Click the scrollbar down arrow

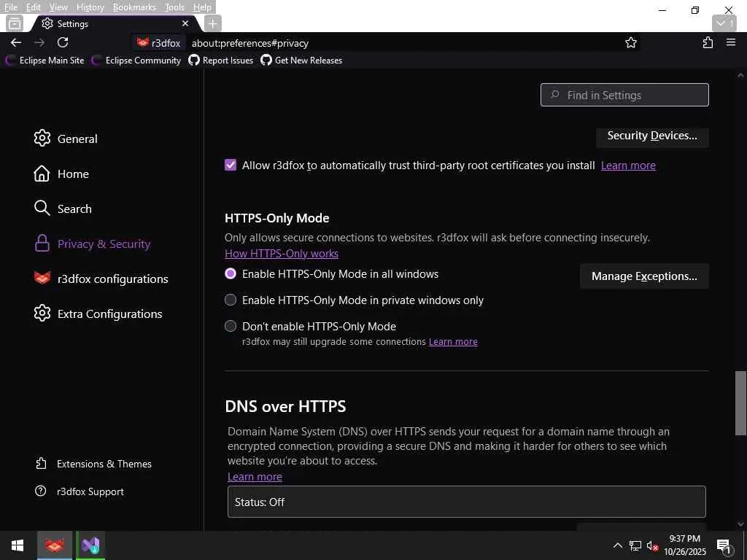[740, 524]
